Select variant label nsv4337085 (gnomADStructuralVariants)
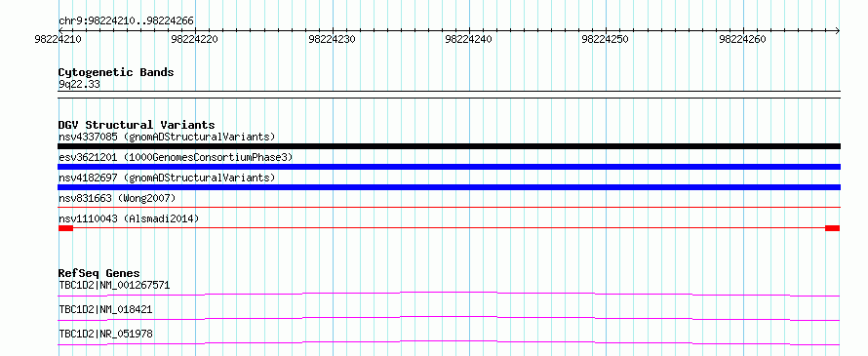 pos(167,137)
